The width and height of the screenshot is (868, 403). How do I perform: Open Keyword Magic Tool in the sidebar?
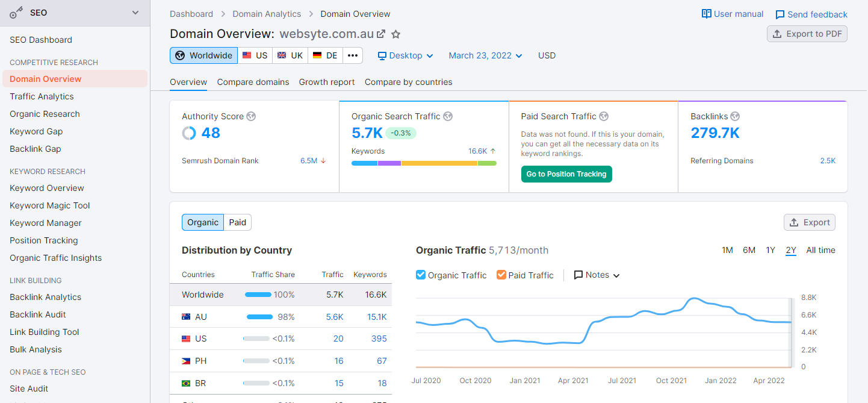click(x=50, y=205)
